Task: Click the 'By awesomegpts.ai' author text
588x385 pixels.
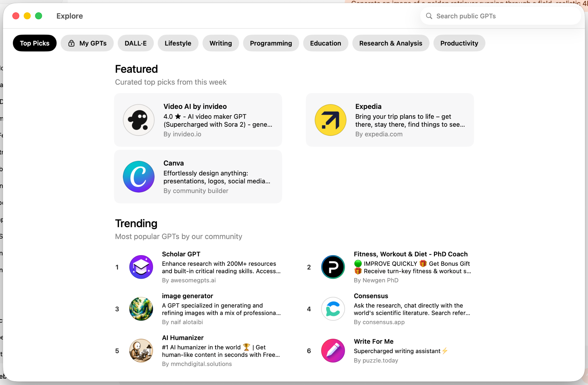Action: point(189,280)
